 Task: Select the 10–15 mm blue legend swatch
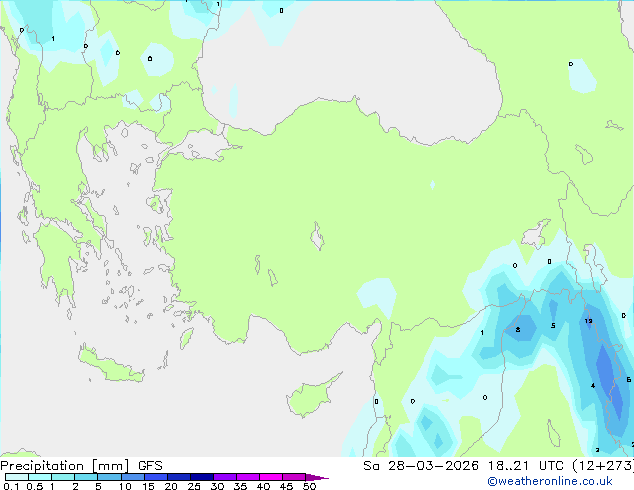pyautogui.click(x=132, y=477)
